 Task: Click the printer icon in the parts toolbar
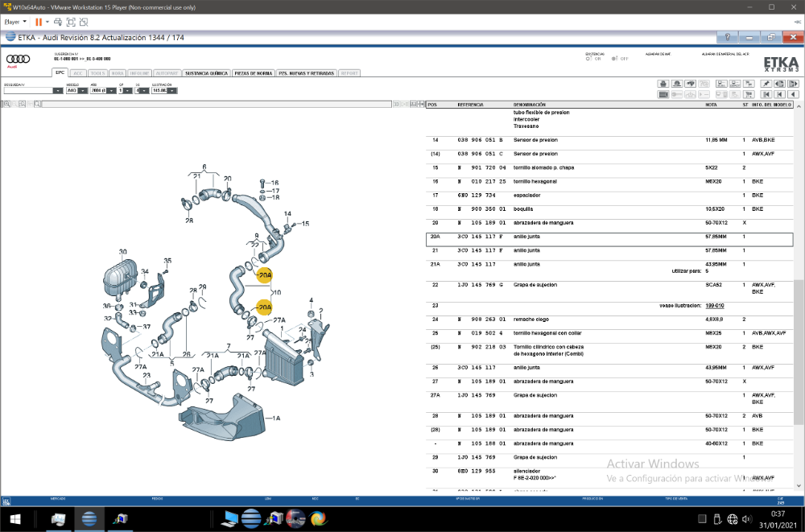click(x=663, y=84)
